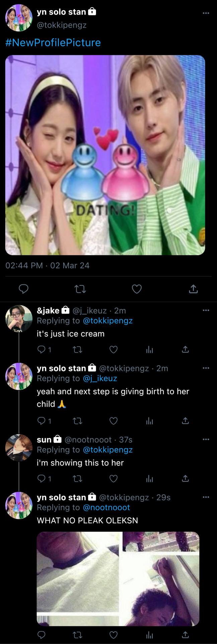This screenshot has height=644, width=217.
Task: View analytics of "WHAT NO PLEAK OLEKSN" reply
Action: 149,635
